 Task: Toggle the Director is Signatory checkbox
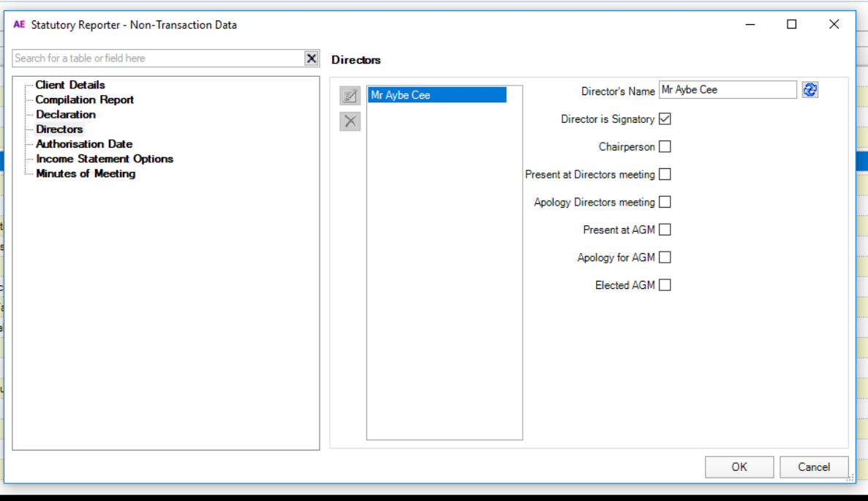click(665, 119)
